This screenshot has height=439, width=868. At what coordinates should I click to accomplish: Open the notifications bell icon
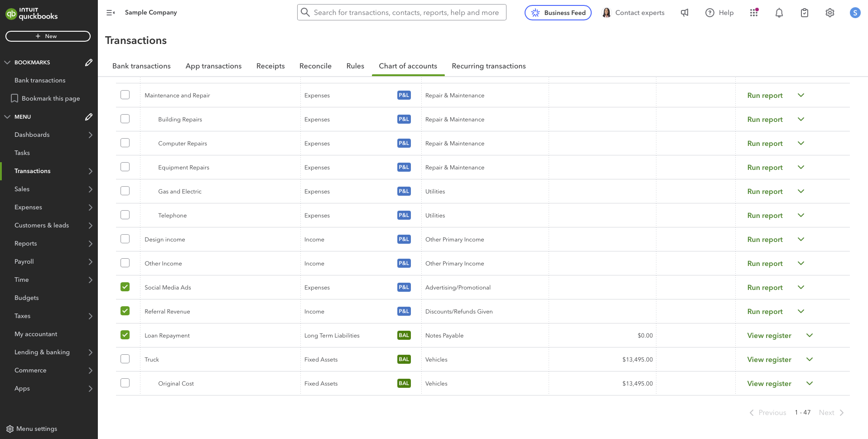click(779, 13)
